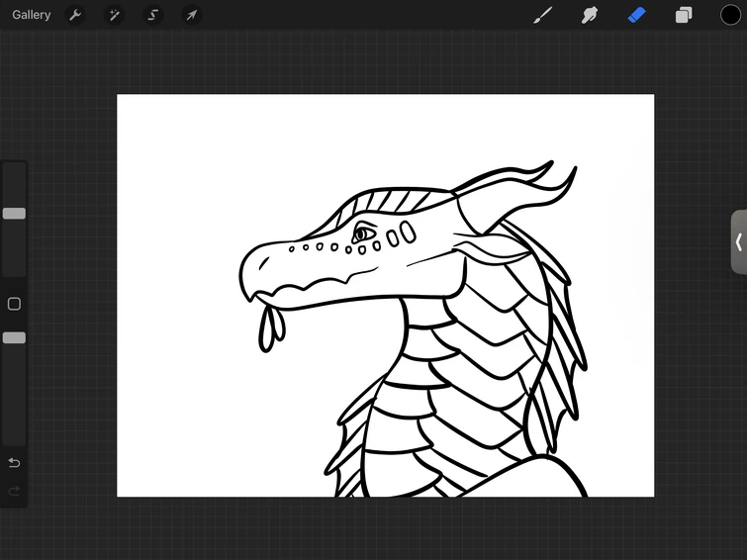Open the Actions wrench menu

[x=75, y=15]
